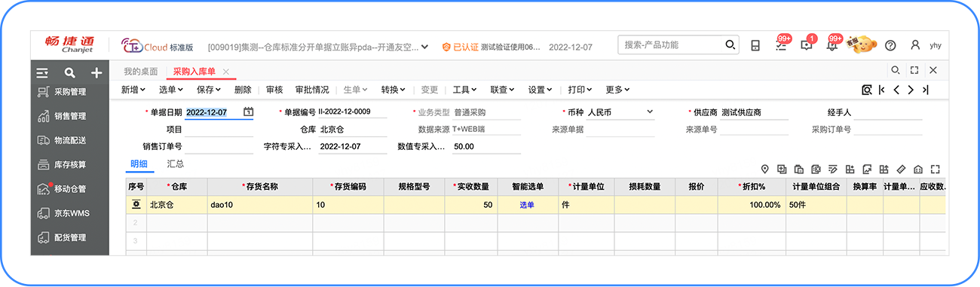980x287 pixels.
Task: Jump to the last record arrow
Action: point(925,90)
